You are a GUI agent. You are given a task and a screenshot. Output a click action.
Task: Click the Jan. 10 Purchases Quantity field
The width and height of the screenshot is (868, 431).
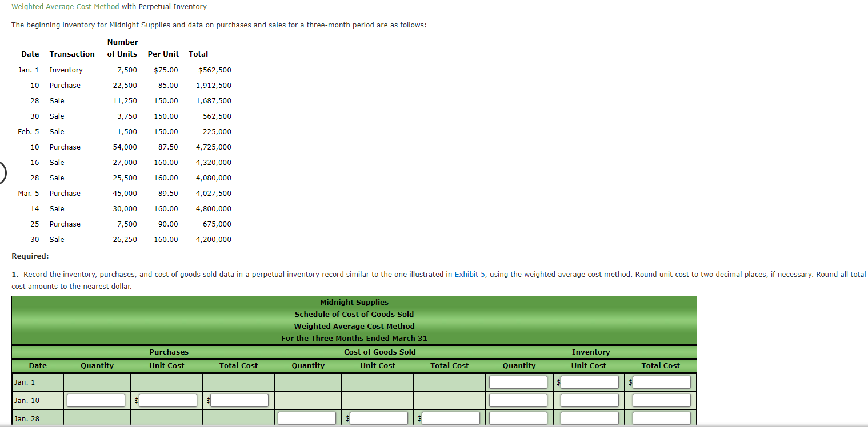pos(95,400)
